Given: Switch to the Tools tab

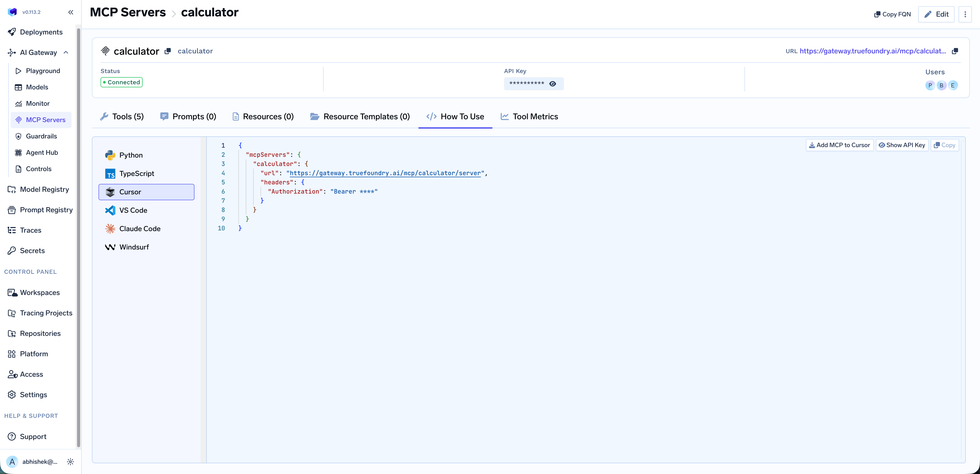Looking at the screenshot, I should click(122, 116).
